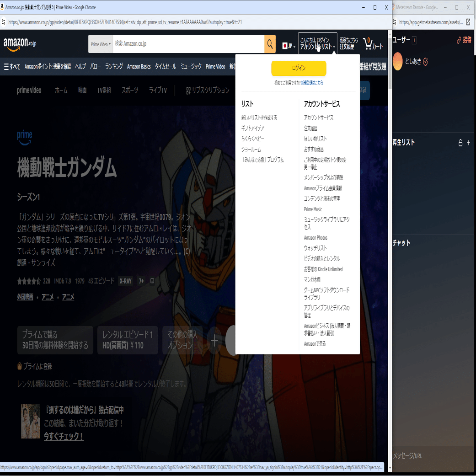Open the cart icon
This screenshot has height=476, width=476.
373,44
